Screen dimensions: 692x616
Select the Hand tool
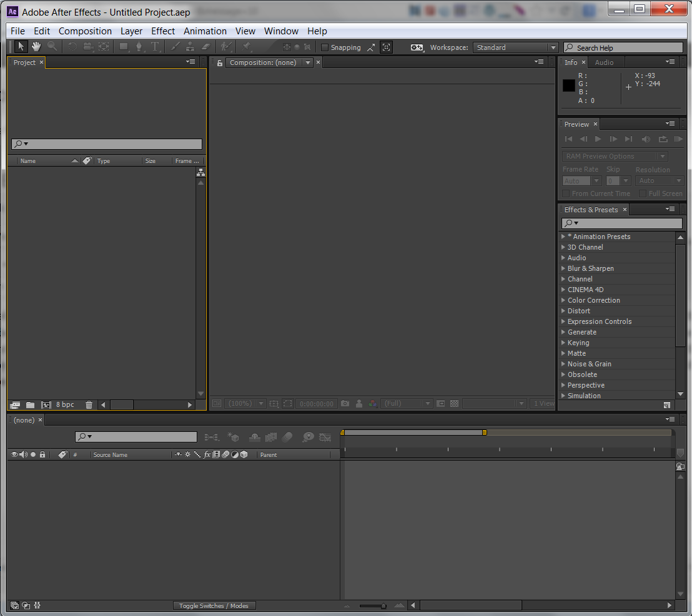coord(36,46)
